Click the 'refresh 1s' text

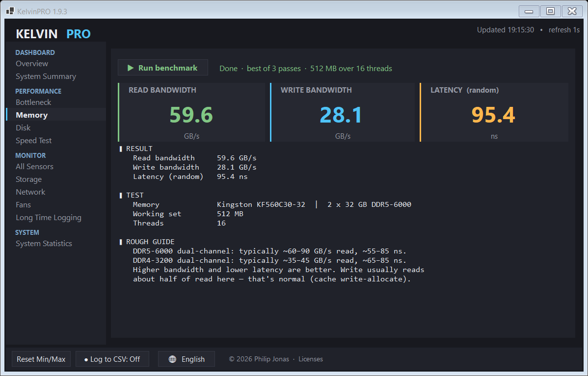564,30
